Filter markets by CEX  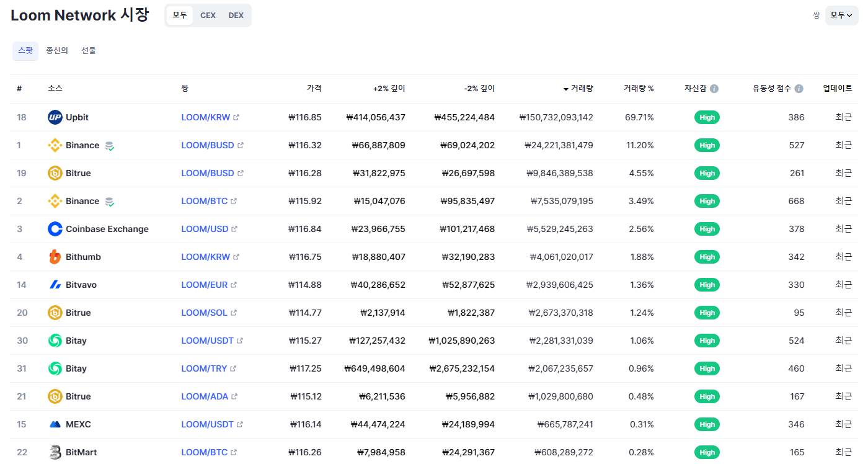click(x=208, y=16)
